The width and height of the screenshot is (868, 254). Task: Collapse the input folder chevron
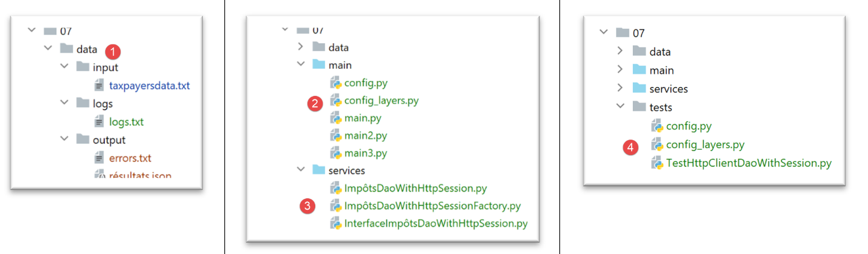click(65, 68)
